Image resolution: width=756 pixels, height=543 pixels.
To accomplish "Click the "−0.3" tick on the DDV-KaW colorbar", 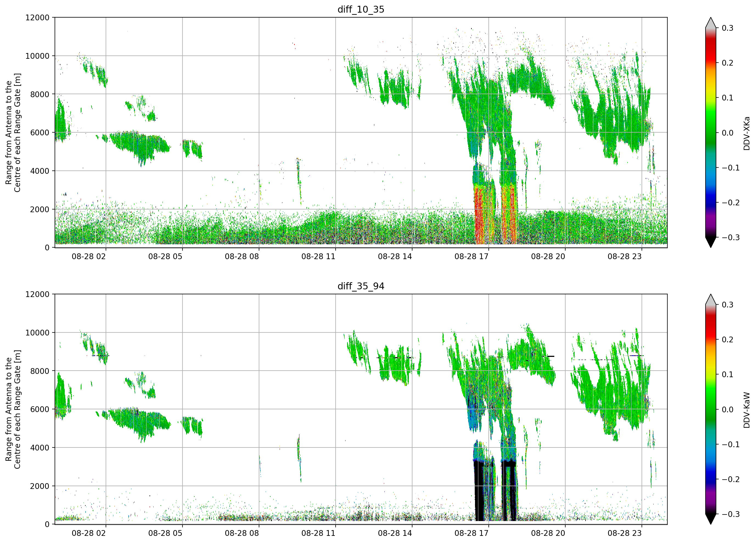I will click(x=731, y=514).
